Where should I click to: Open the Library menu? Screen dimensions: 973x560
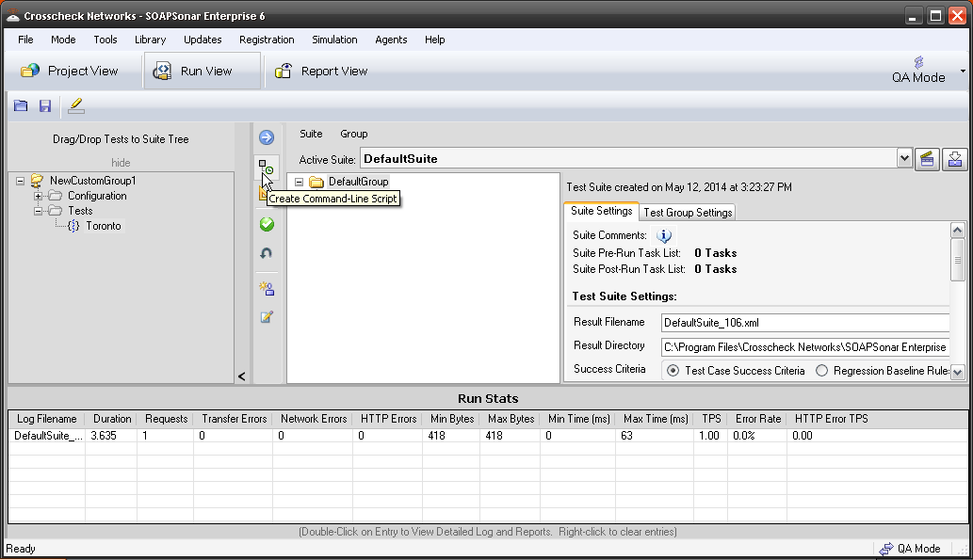pyautogui.click(x=150, y=40)
